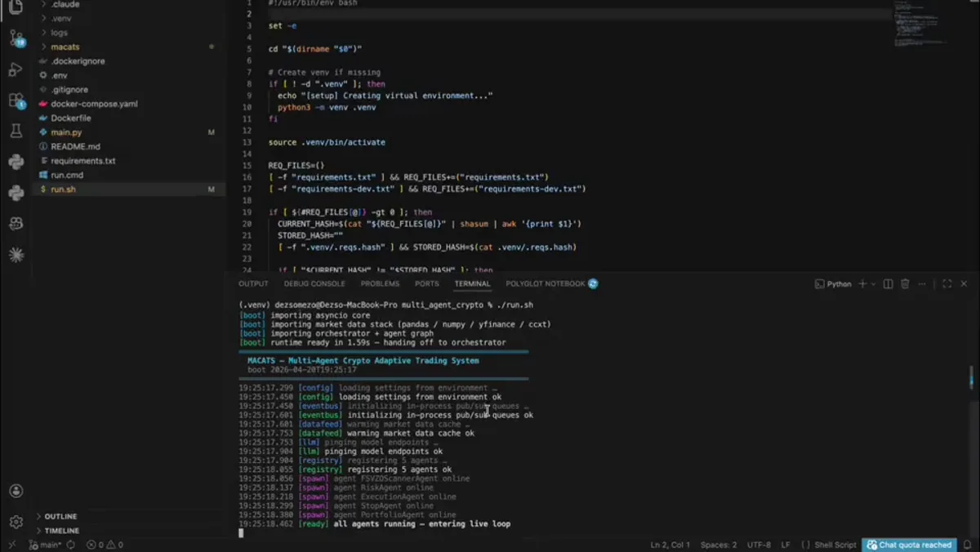Screen dimensions: 980x552
Task: Open the Source Control view
Action: 16,38
